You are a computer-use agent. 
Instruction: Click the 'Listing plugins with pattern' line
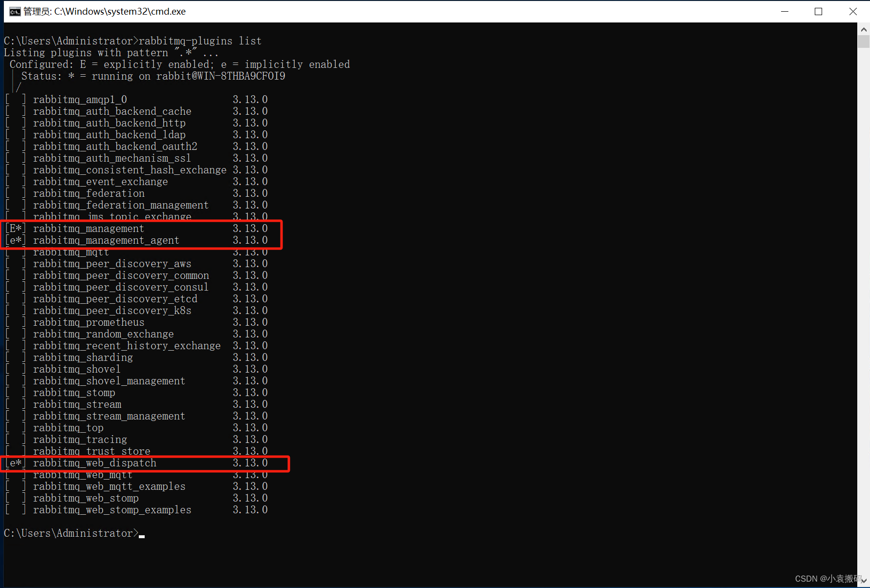pyautogui.click(x=111, y=53)
